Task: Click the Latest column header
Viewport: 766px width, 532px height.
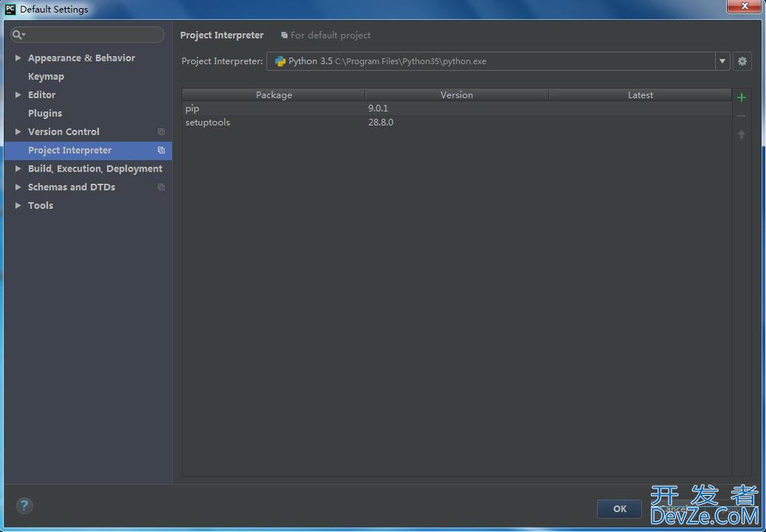Action: (x=640, y=94)
